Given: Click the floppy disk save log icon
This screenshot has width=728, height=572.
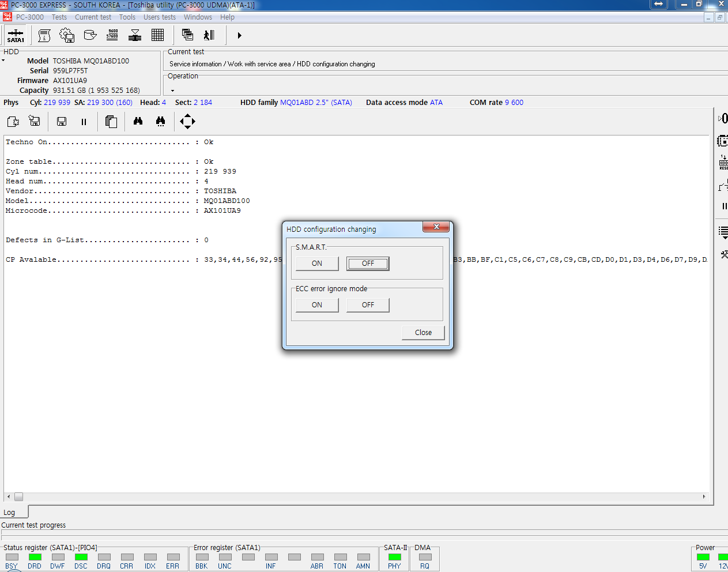Looking at the screenshot, I should (62, 121).
